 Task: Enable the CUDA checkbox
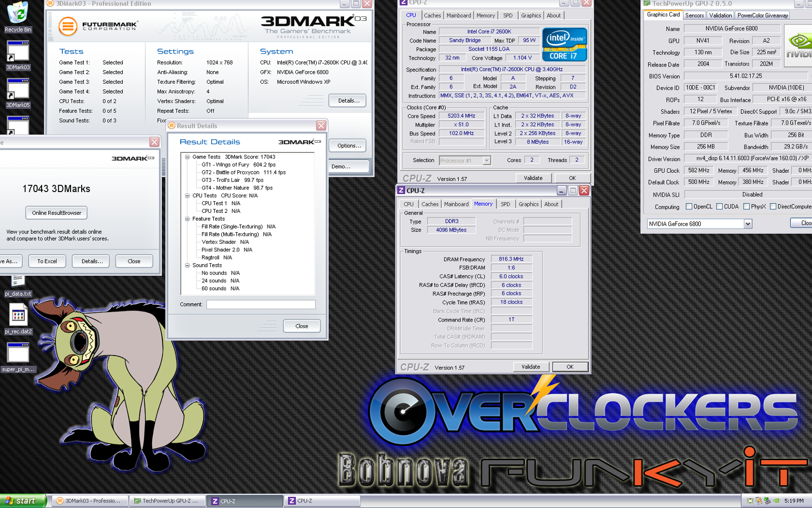[719, 206]
